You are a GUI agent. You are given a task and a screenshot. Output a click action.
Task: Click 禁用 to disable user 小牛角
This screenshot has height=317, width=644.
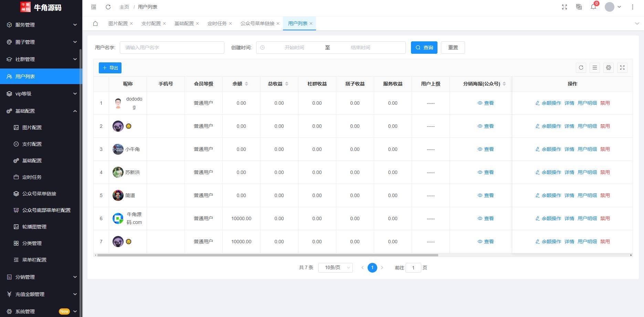605,149
